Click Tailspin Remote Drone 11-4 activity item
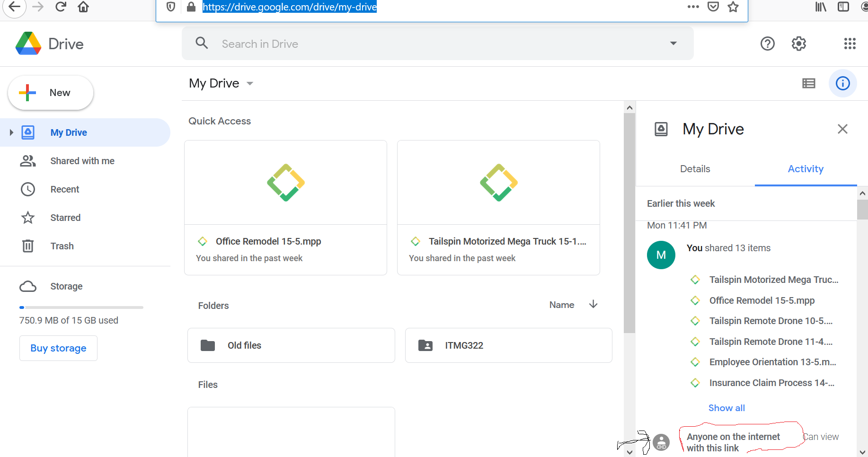Viewport: 868px width, 457px height. coord(771,342)
